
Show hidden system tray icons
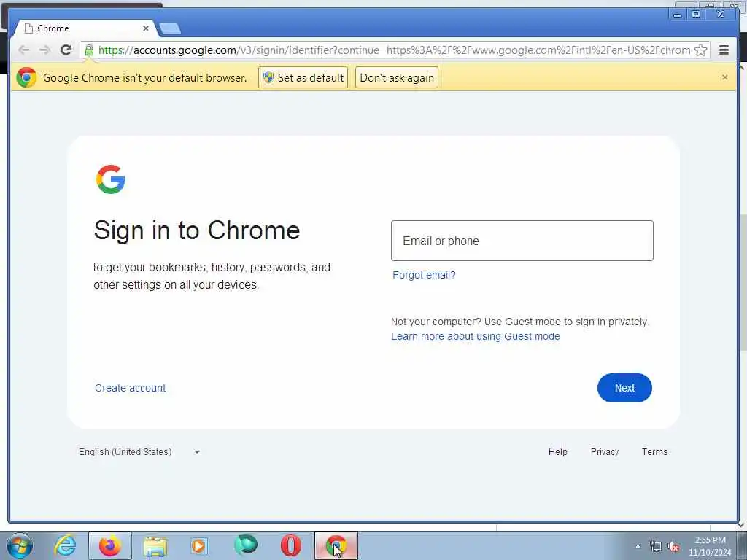638,546
